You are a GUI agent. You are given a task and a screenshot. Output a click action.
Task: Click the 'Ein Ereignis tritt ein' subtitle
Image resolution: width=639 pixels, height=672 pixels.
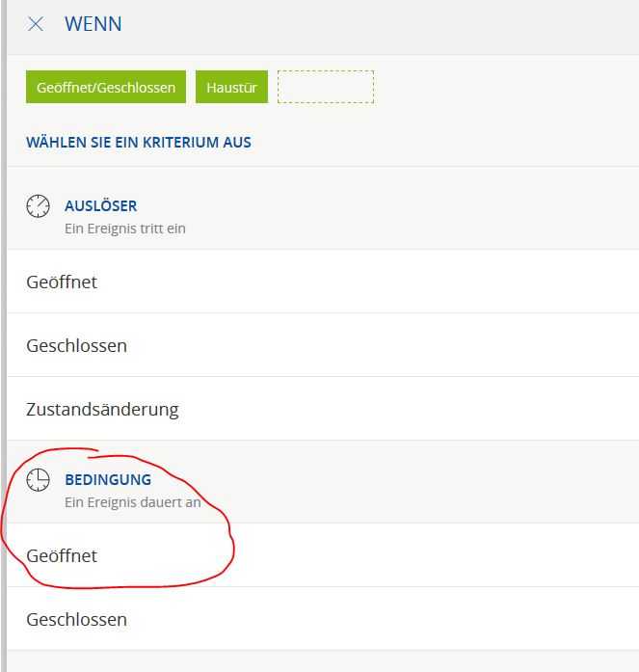[x=124, y=228]
